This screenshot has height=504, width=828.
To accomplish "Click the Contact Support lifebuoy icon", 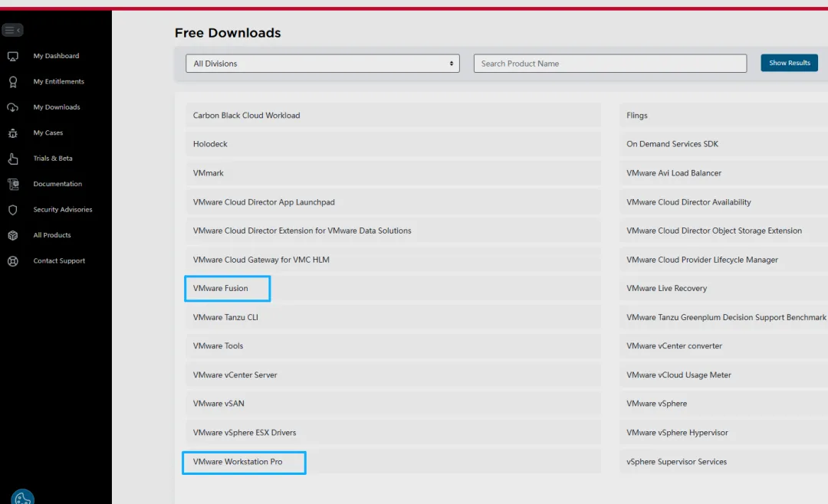I will pos(13,261).
